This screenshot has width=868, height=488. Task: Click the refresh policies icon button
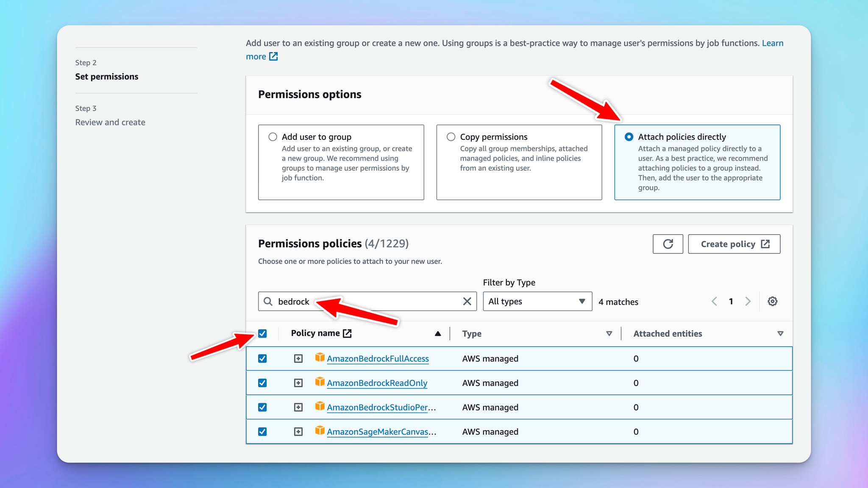(668, 244)
